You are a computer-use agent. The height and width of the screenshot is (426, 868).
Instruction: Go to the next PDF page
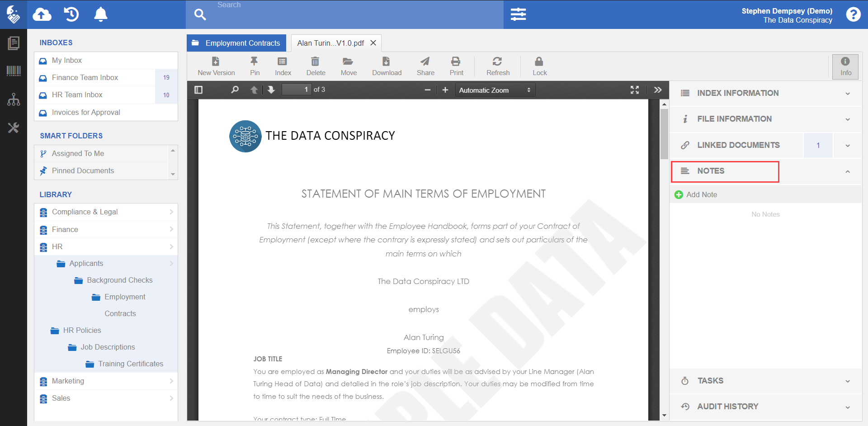click(271, 90)
